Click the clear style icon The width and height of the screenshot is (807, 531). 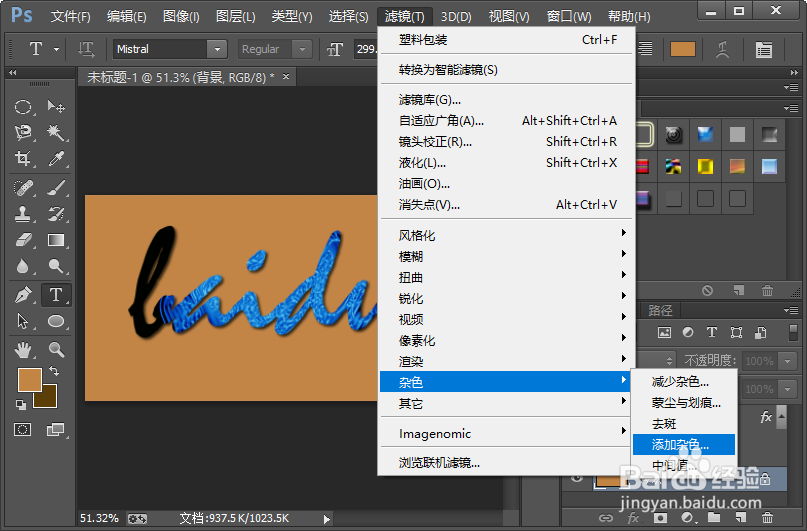coord(708,291)
